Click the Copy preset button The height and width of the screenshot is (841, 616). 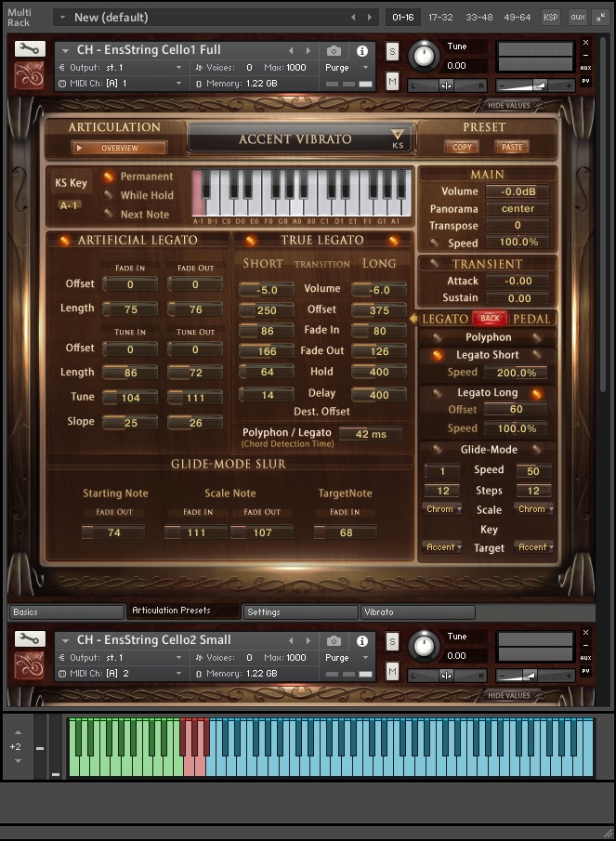(x=462, y=147)
